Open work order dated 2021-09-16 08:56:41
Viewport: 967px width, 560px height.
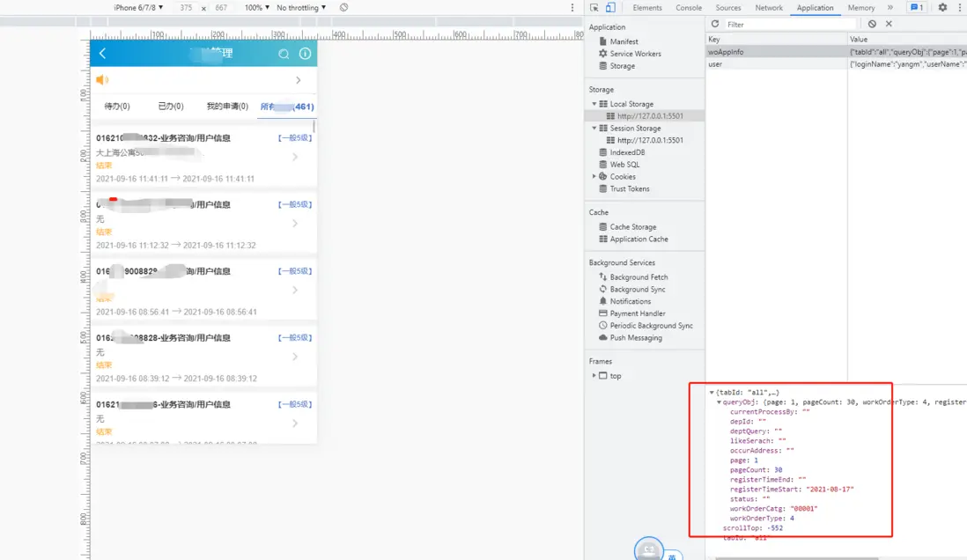point(203,291)
